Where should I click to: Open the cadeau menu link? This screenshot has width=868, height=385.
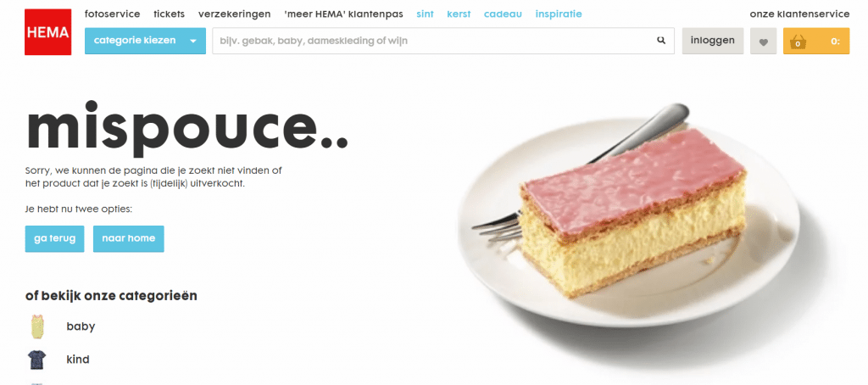503,14
